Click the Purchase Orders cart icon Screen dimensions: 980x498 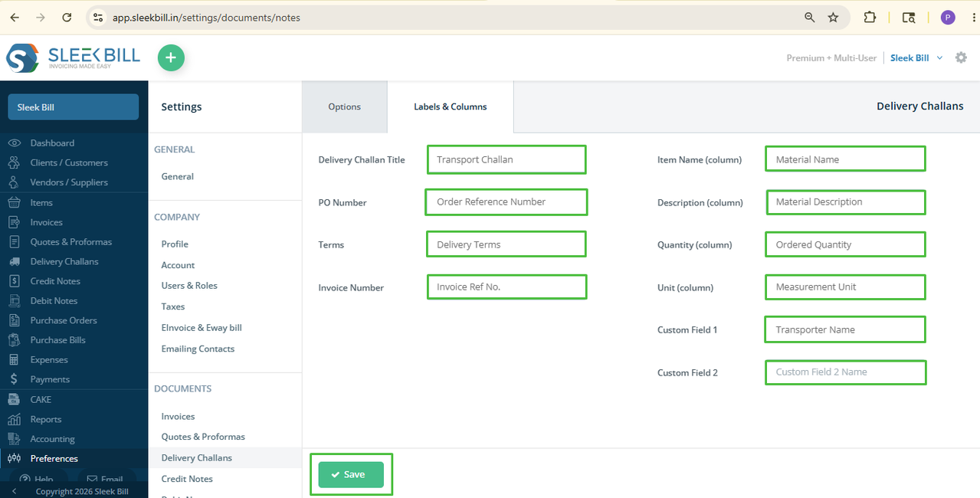point(14,320)
